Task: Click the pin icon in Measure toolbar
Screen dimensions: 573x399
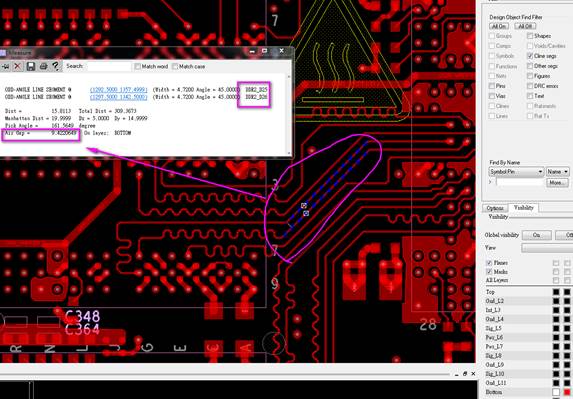Action: (5, 66)
